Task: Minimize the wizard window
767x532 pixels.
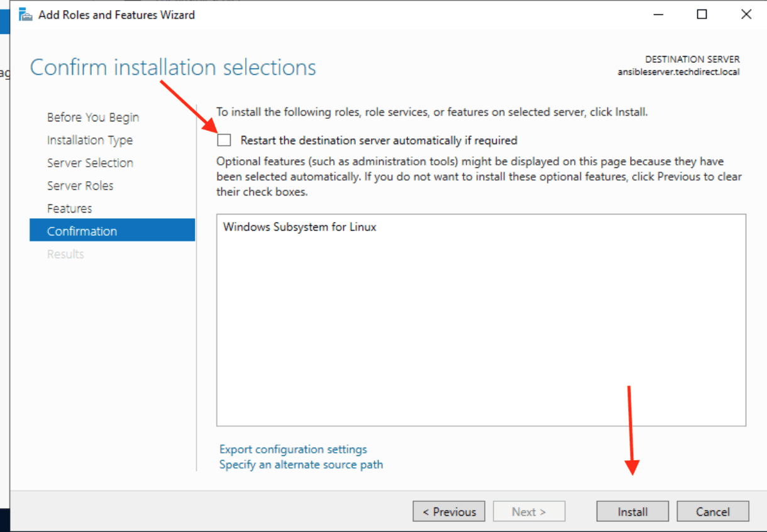Action: tap(658, 14)
